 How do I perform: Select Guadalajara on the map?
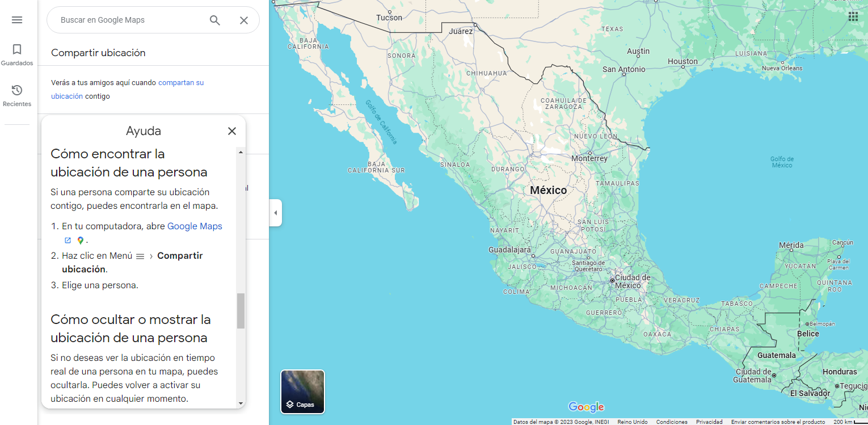click(509, 250)
